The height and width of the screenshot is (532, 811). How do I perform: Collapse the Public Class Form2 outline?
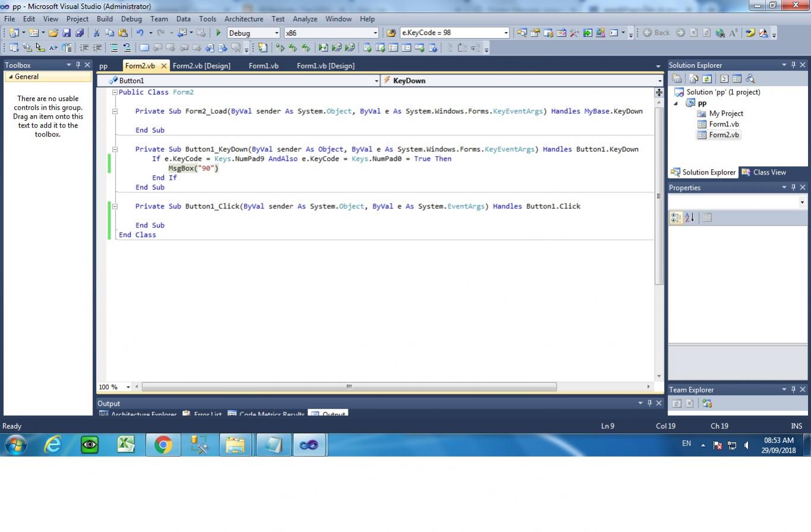tap(115, 93)
